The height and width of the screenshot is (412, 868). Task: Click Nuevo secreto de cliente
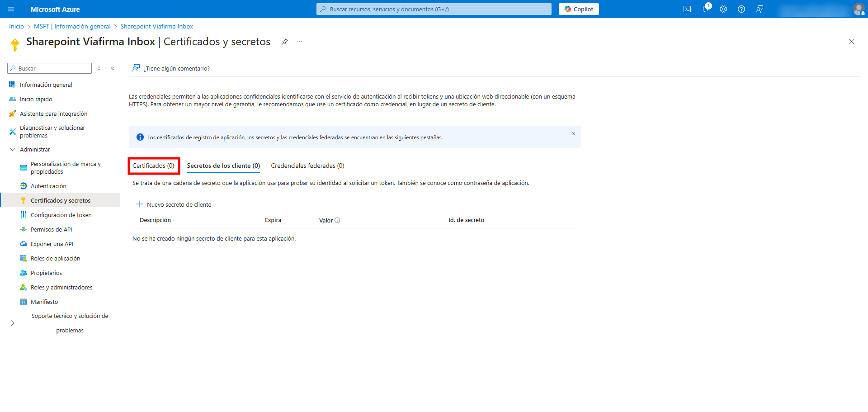[x=174, y=204]
